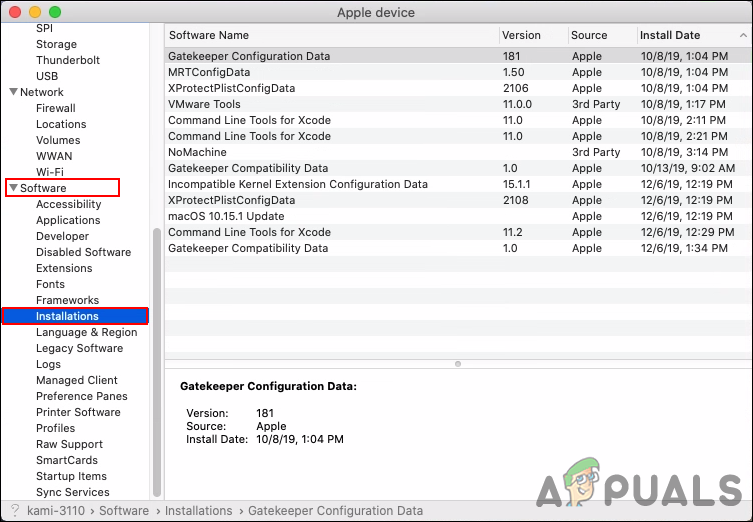Image resolution: width=753 pixels, height=522 pixels.
Task: Select Frameworks in the sidebar
Action: tap(67, 300)
